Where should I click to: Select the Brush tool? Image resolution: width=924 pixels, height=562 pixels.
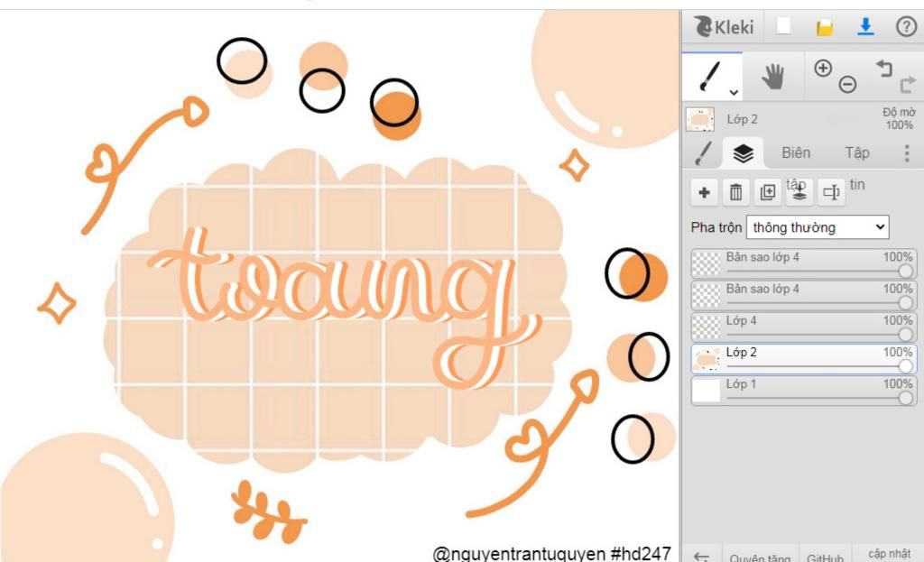click(710, 77)
